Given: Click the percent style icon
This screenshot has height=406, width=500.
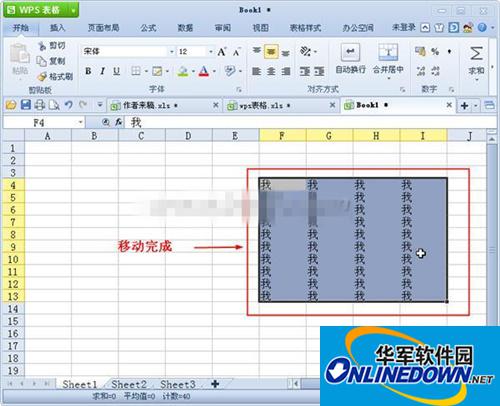Looking at the screenshot, I should click(x=435, y=51).
